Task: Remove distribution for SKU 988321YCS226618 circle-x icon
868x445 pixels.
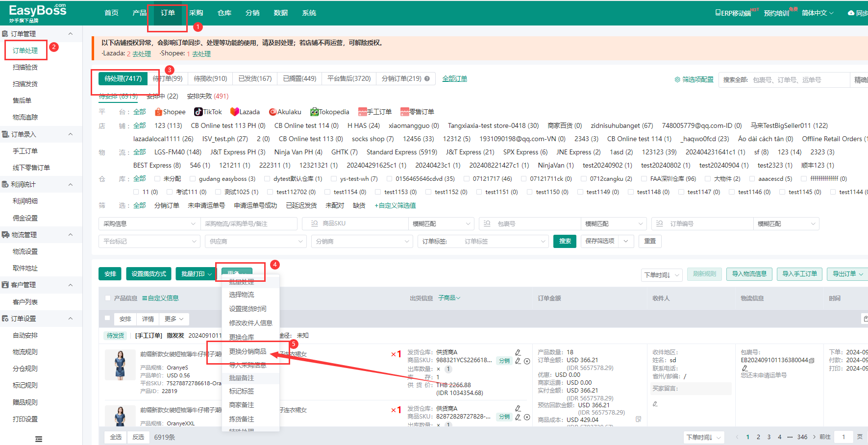Action: [527, 361]
